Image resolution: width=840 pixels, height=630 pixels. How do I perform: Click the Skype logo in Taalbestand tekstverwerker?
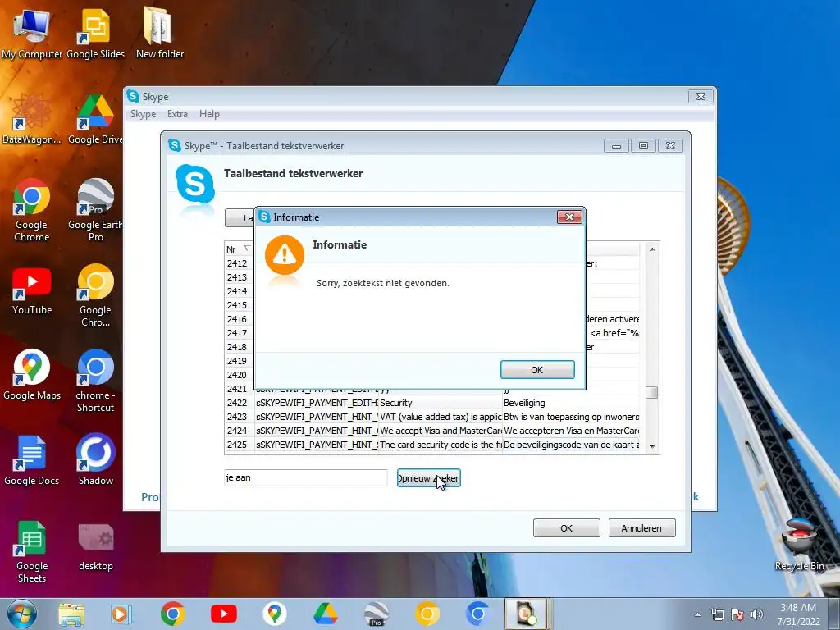pos(195,185)
